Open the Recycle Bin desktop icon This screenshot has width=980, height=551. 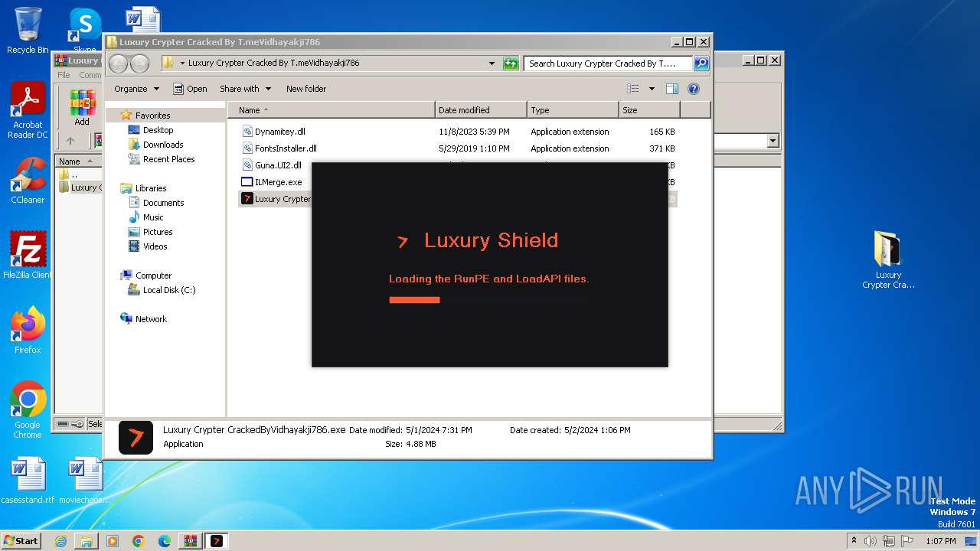[x=28, y=31]
